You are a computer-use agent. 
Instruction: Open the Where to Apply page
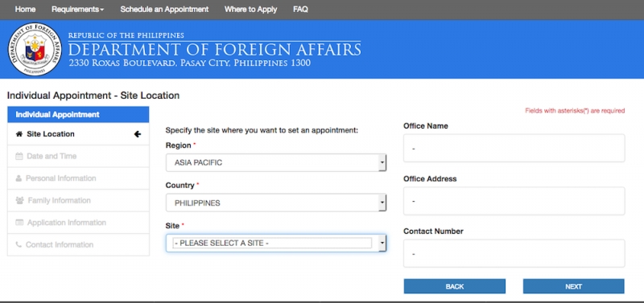(x=250, y=9)
